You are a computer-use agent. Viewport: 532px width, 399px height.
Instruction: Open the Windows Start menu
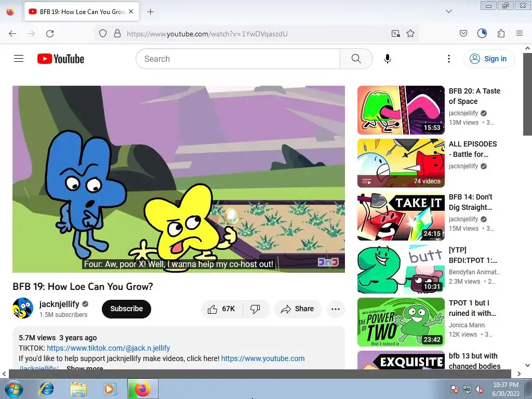click(14, 389)
